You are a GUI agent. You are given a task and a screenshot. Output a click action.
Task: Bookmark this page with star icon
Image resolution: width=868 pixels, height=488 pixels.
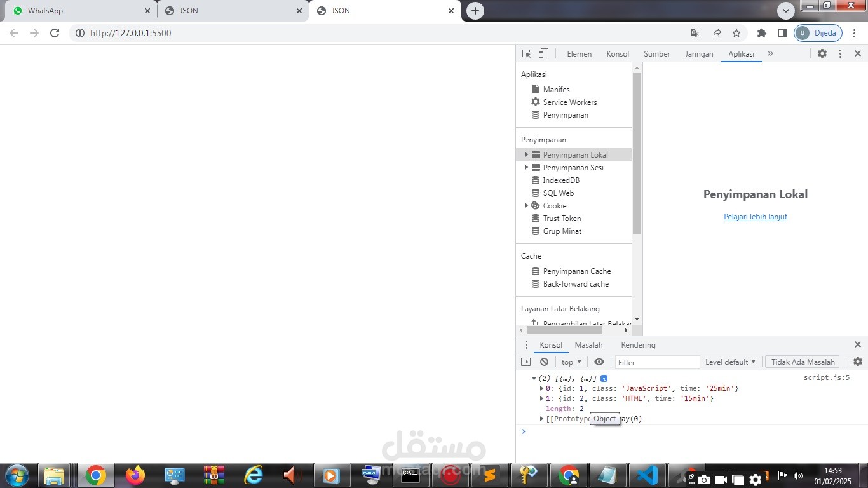coord(736,33)
